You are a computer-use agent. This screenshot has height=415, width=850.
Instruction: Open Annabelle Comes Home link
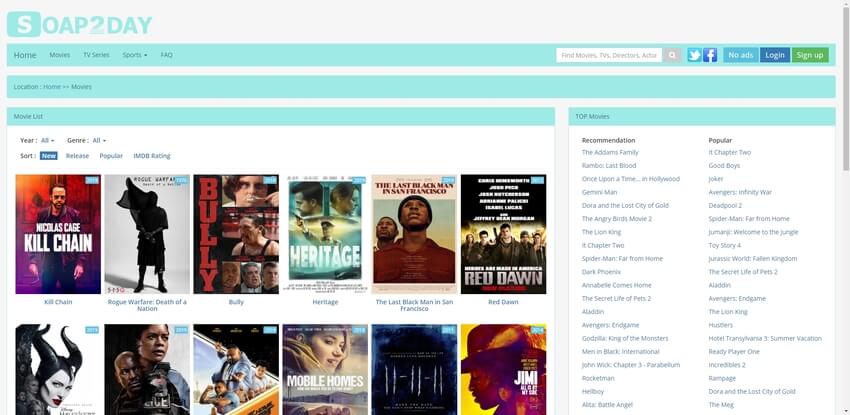616,286
